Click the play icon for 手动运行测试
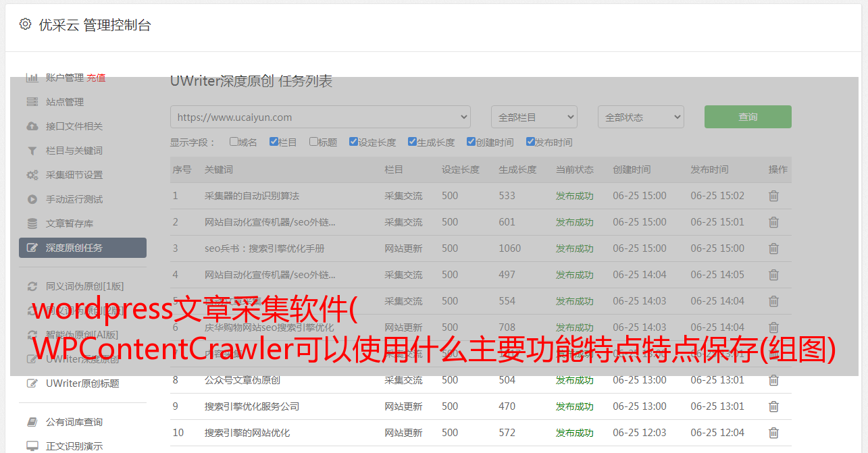The image size is (868, 453). click(x=32, y=199)
